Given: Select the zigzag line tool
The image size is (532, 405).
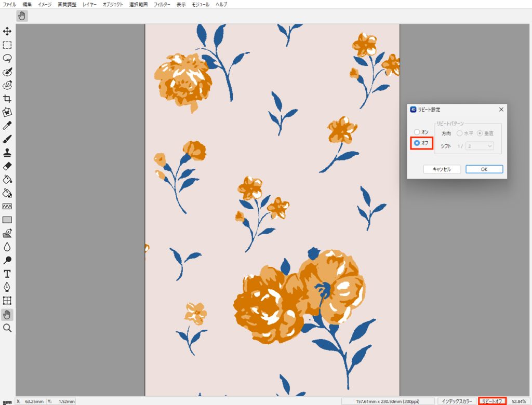Looking at the screenshot, I should pos(7,206).
